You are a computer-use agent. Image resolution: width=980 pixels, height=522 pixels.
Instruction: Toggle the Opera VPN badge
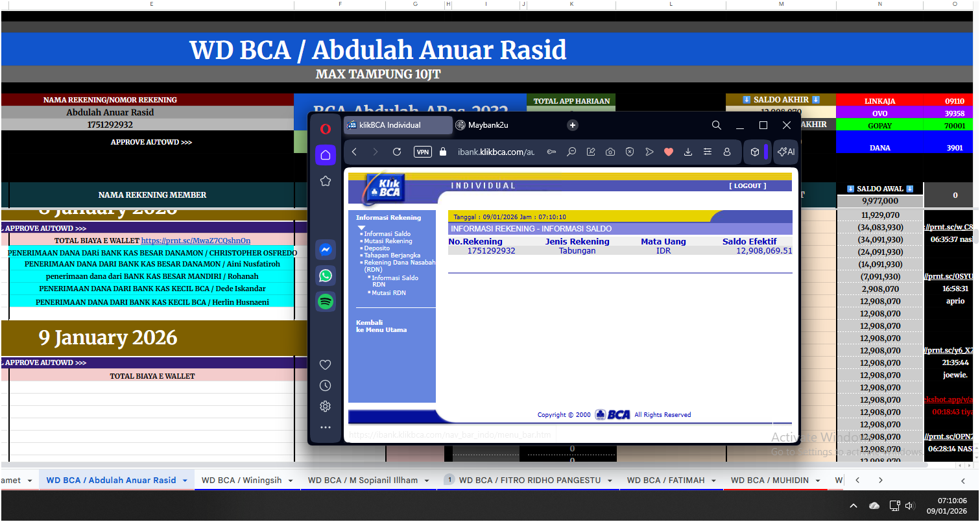[423, 152]
